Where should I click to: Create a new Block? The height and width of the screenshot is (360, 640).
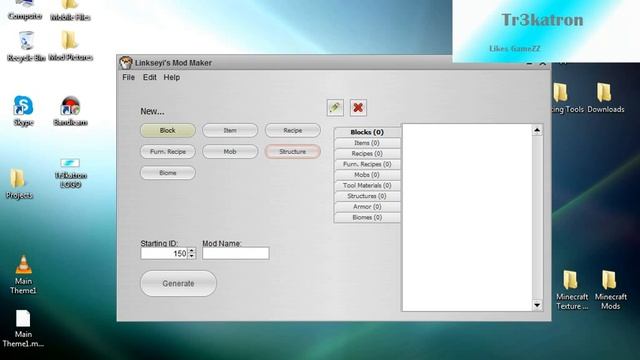point(168,130)
